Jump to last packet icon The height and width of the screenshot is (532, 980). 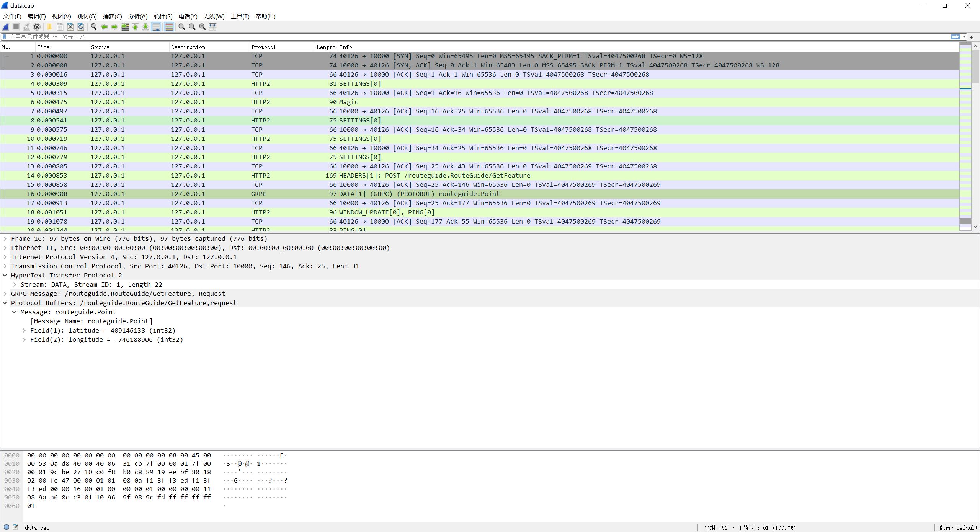pos(145,27)
